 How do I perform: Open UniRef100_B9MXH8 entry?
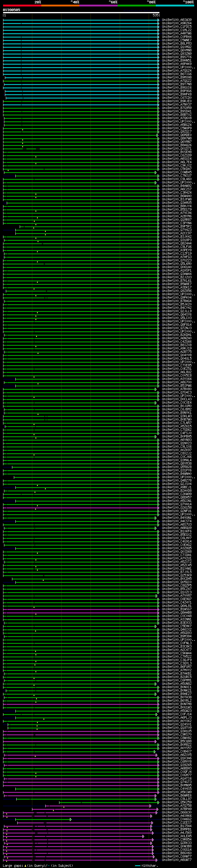tap(177, 78)
